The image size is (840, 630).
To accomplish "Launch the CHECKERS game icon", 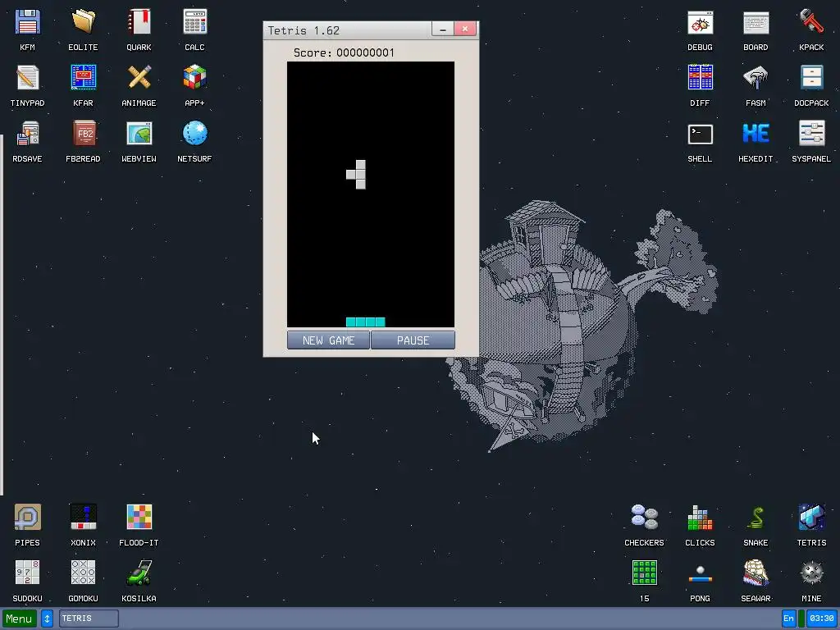I will [645, 518].
